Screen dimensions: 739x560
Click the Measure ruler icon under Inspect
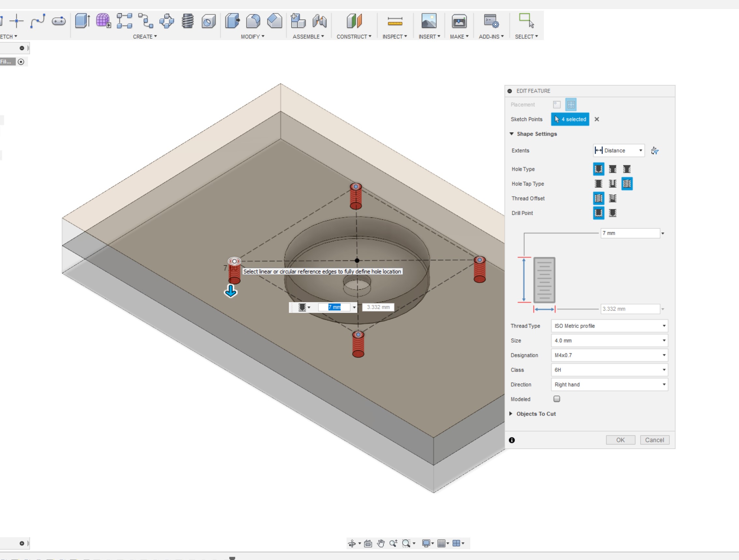[394, 21]
